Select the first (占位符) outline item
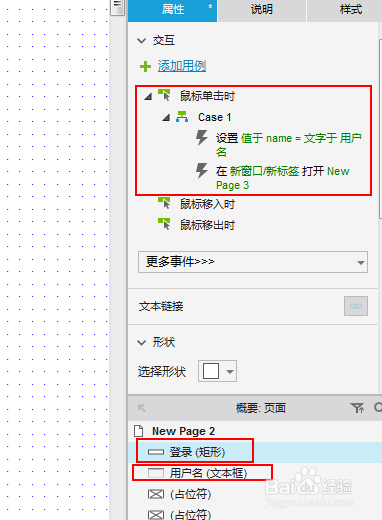Screen dimensions: 382x520 pos(190,494)
